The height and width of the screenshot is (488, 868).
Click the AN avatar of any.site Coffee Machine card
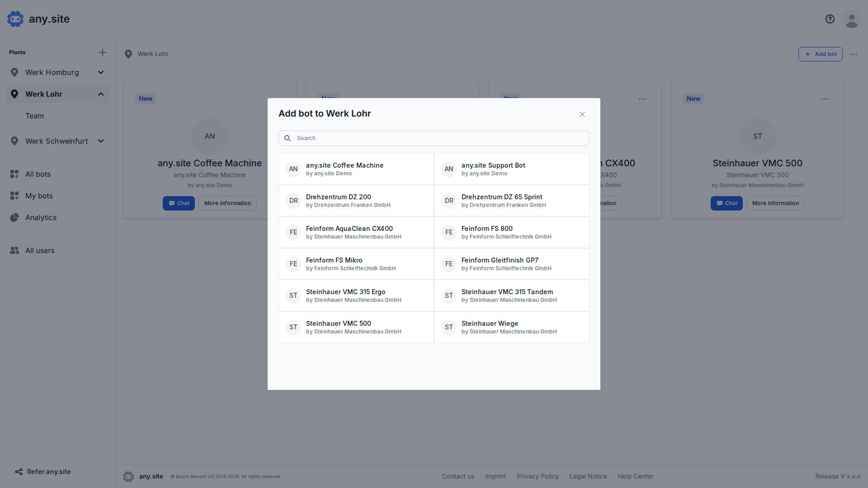tap(210, 136)
